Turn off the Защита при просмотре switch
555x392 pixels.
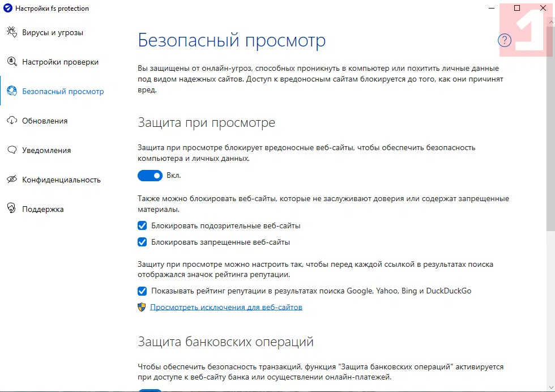[x=150, y=176]
